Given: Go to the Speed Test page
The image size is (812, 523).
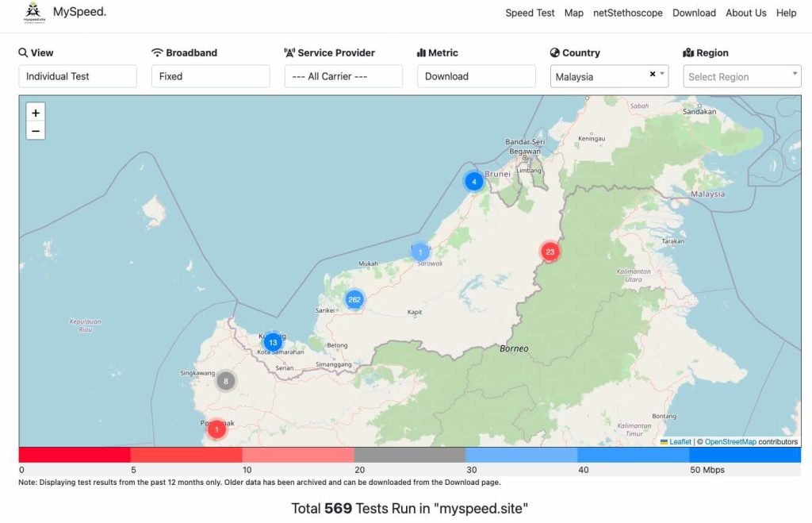Looking at the screenshot, I should [x=530, y=13].
